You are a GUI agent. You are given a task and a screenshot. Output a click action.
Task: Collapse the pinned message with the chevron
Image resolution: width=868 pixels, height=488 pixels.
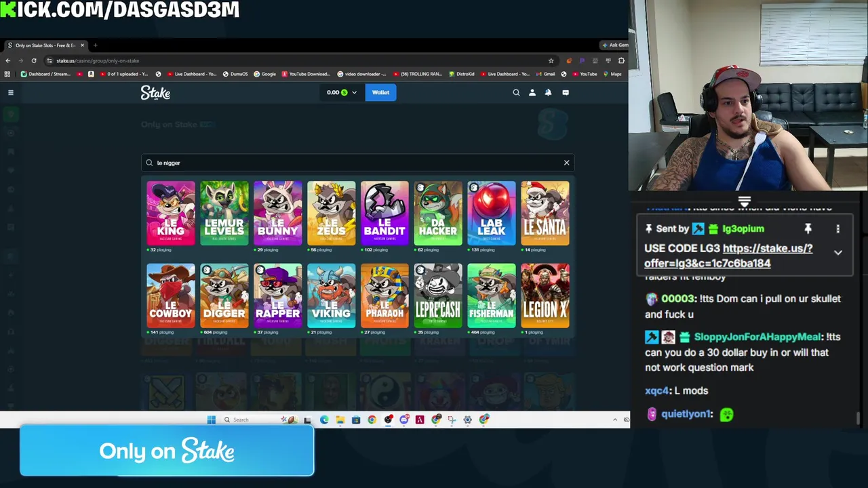pyautogui.click(x=838, y=253)
